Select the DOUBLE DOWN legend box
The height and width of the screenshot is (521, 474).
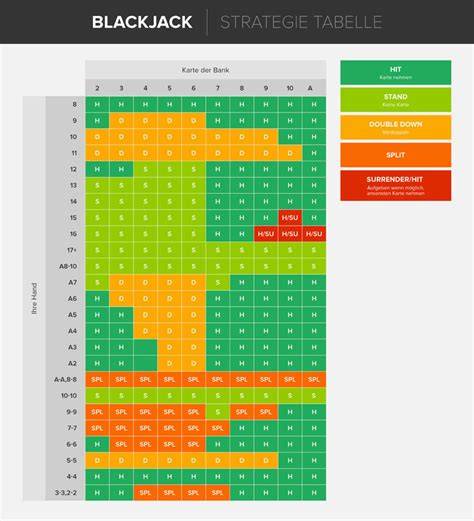click(396, 127)
